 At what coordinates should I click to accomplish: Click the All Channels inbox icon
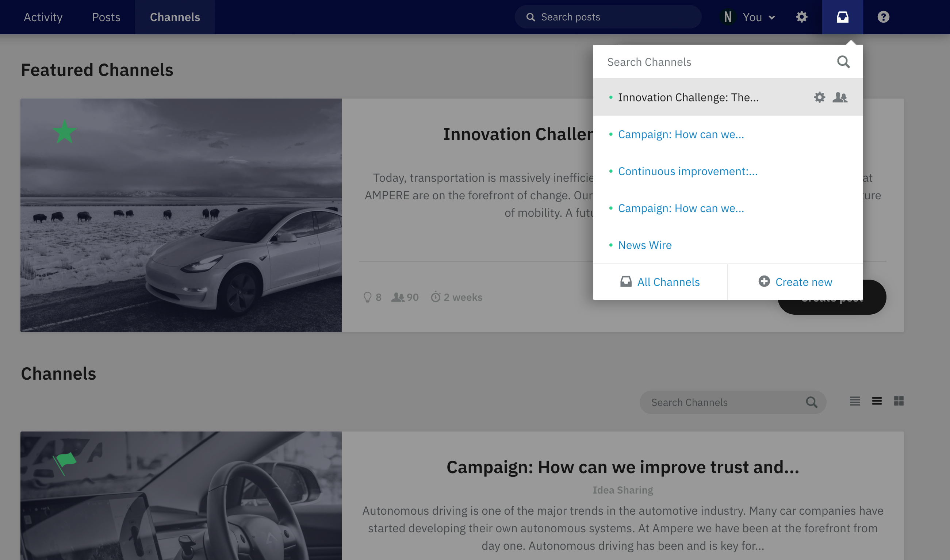(625, 281)
